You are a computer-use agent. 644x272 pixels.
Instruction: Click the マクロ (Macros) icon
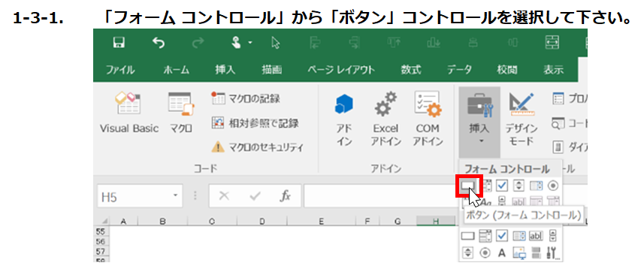pyautogui.click(x=180, y=113)
